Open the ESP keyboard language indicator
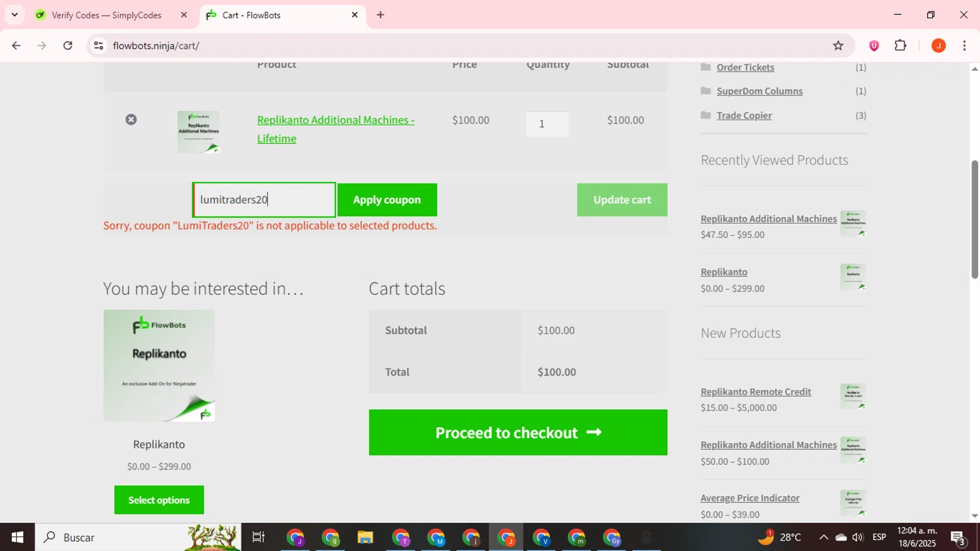 (879, 537)
